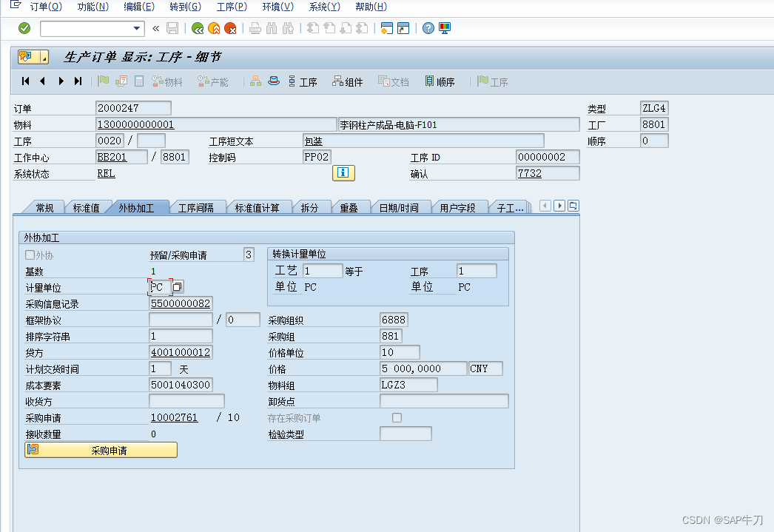Click the 物料组 field LGZ3

click(x=408, y=385)
